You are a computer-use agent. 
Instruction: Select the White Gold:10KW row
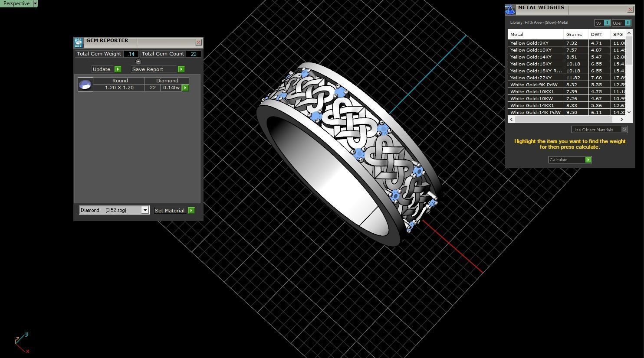tap(567, 98)
